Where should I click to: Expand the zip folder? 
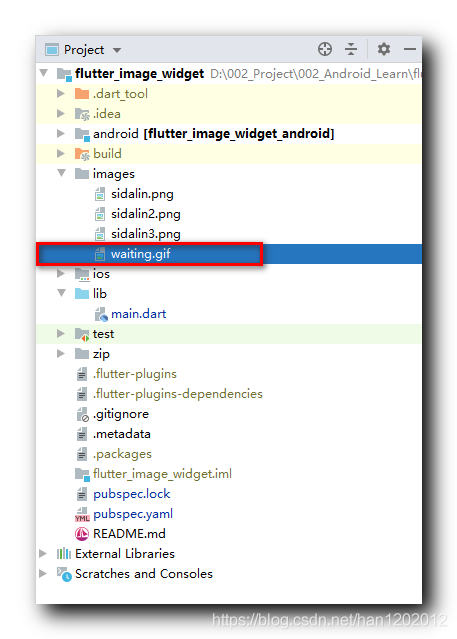61,354
